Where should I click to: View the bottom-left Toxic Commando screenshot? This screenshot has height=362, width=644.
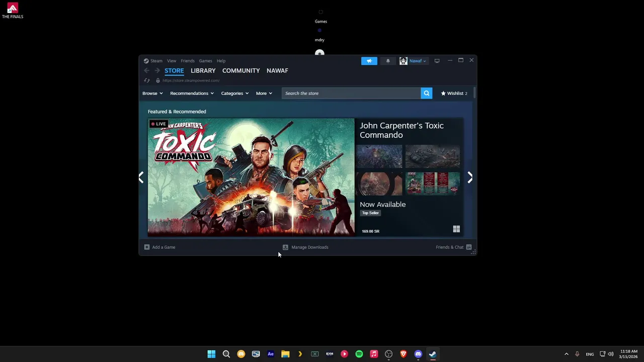379,184
